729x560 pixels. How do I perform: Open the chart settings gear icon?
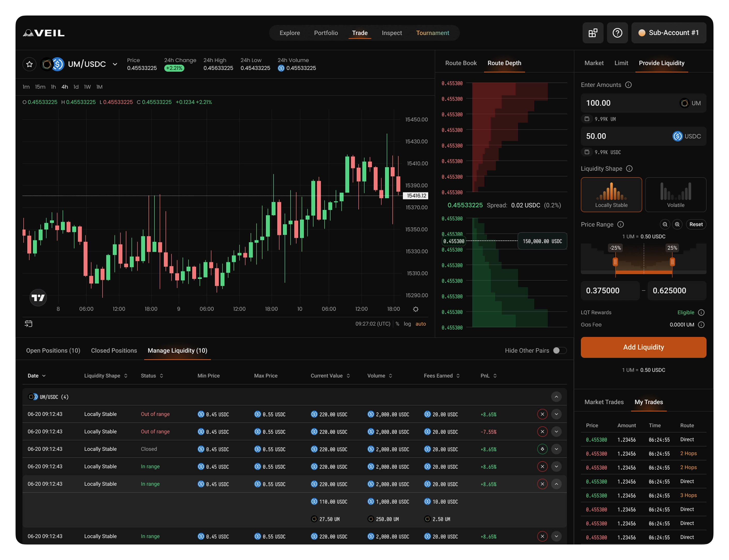416,309
